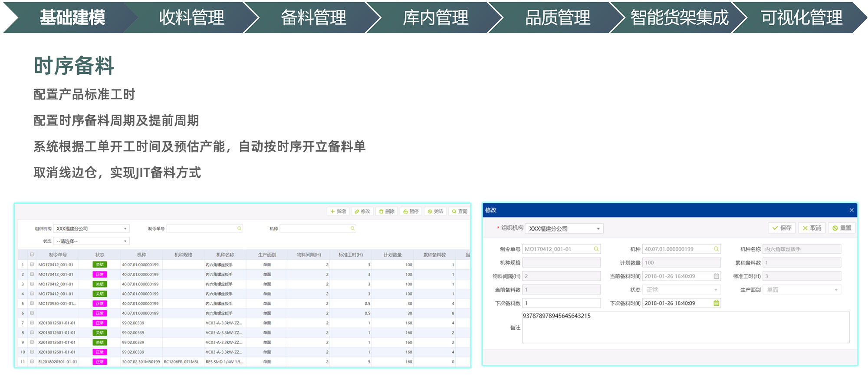Click the 关结 (close out) toolbar button
Viewport: 868px width, 387px height.
tap(435, 212)
